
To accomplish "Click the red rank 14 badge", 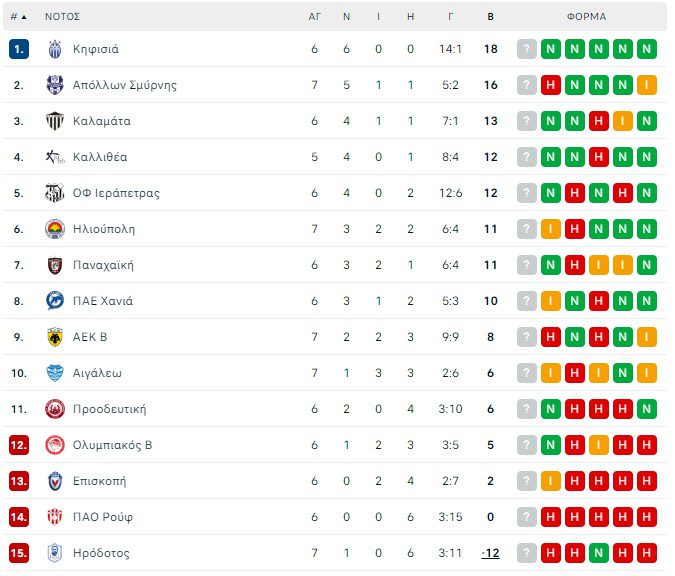I will click(x=19, y=517).
